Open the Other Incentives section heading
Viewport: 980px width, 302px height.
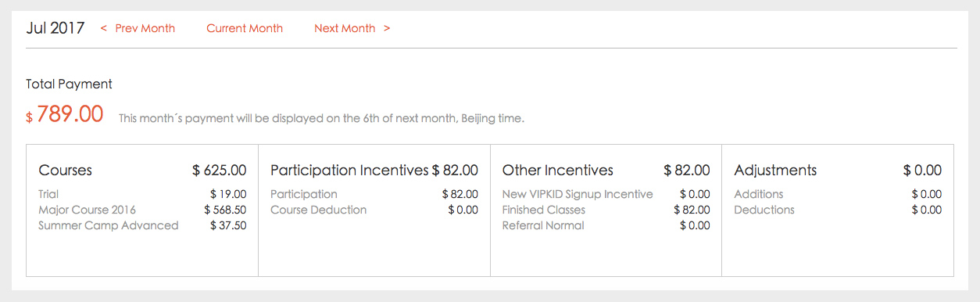pos(558,170)
